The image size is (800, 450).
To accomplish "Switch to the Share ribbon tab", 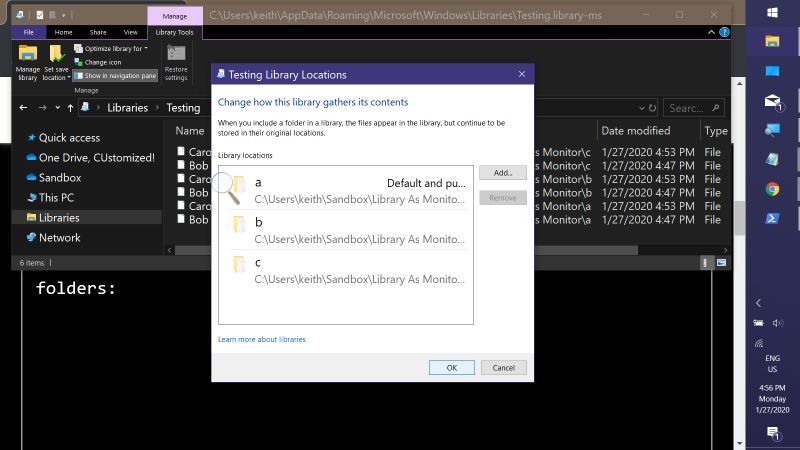I will tap(98, 32).
